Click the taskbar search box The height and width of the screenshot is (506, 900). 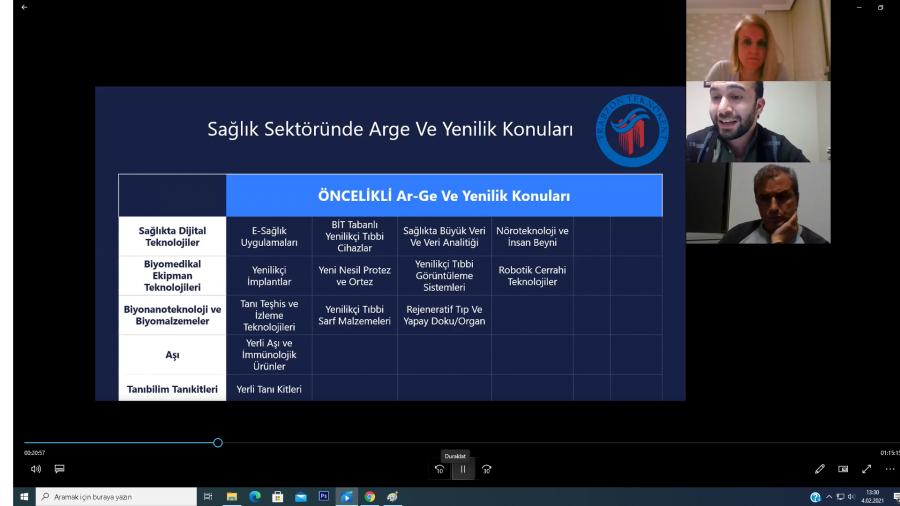110,496
